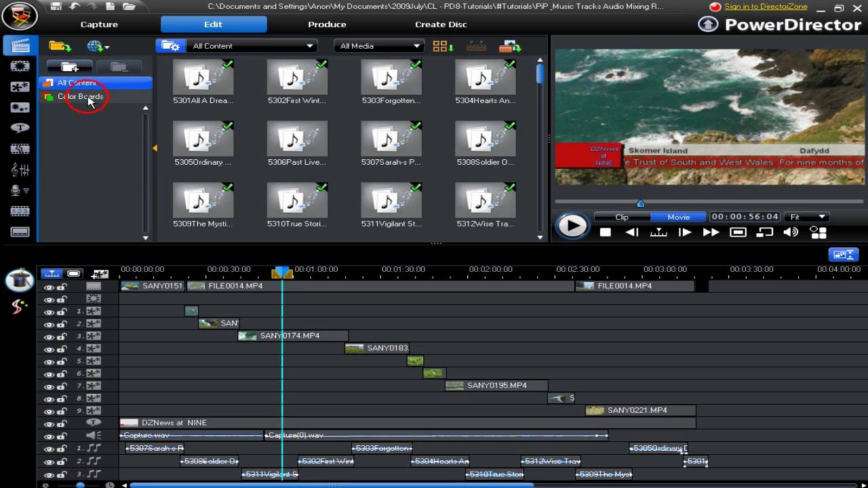The image size is (868, 488).
Task: Click the fast forward button
Action: coord(711,232)
